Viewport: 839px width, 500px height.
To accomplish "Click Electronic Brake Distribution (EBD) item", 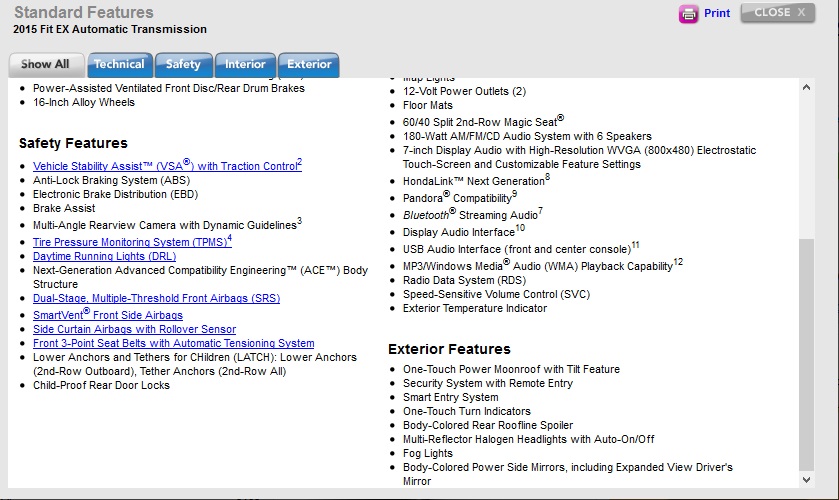I will click(x=116, y=194).
